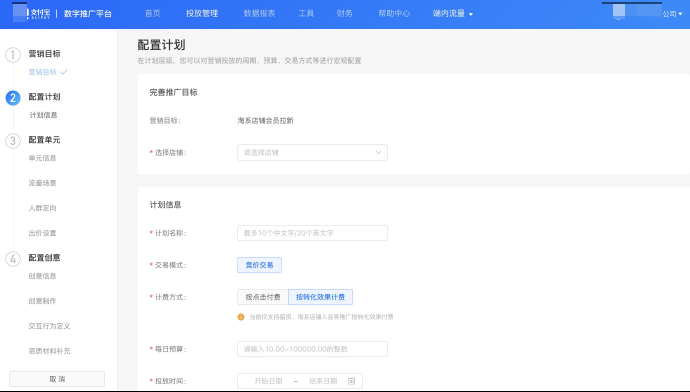This screenshot has width=690, height=392.
Task: Open the 数据报表 menu
Action: [x=259, y=14]
